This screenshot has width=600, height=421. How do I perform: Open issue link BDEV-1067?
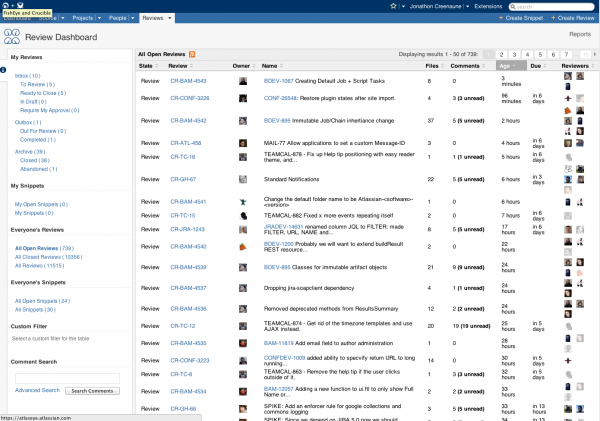[x=279, y=81]
